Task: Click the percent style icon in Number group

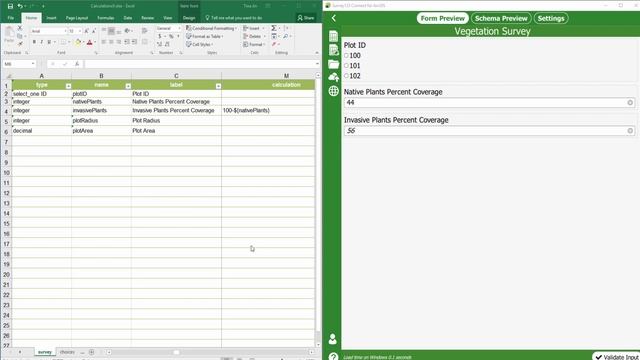Action: [x=171, y=36]
